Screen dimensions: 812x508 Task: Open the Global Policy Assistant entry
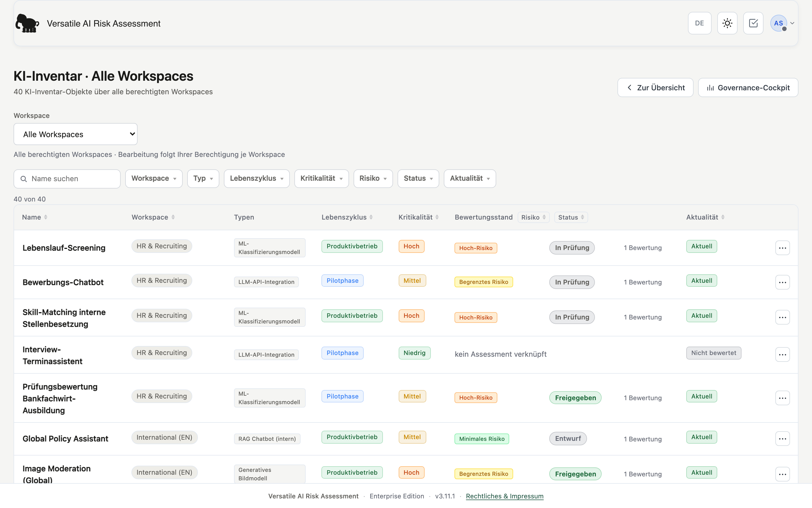[65, 439]
